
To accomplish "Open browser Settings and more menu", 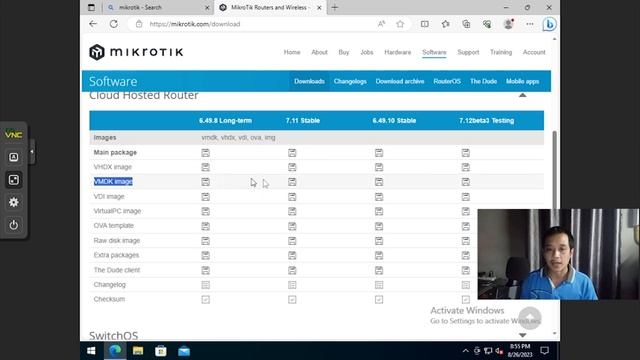I will [x=530, y=24].
